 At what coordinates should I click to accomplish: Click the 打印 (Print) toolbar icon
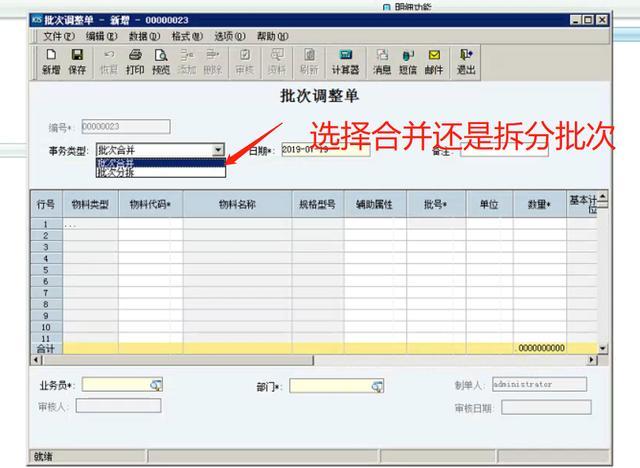pos(135,62)
